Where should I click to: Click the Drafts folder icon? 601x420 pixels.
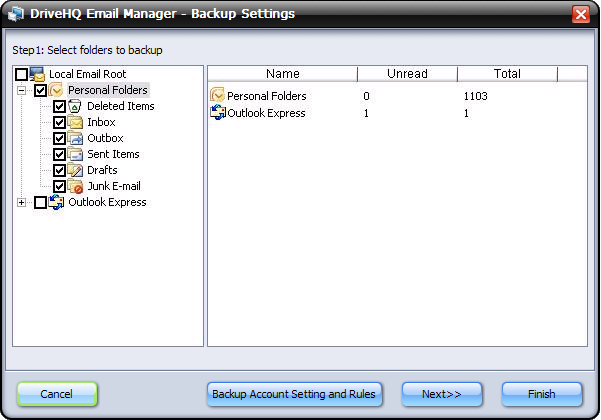click(x=76, y=170)
